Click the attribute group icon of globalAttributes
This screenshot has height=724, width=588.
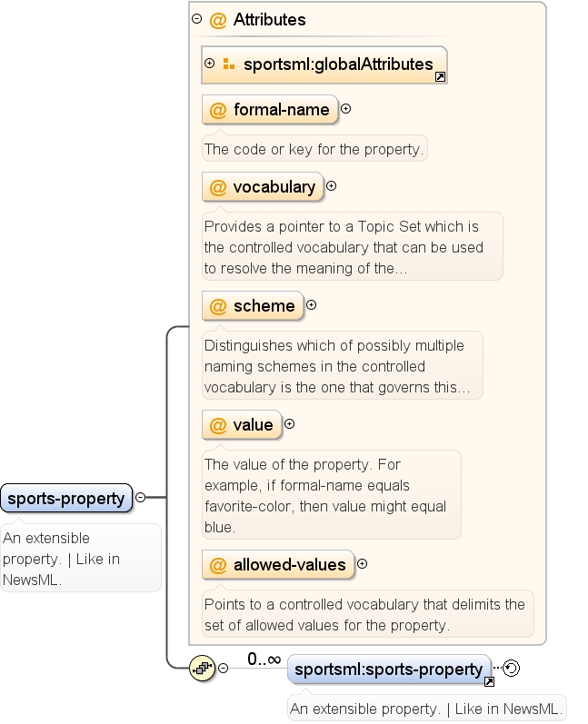click(x=229, y=64)
